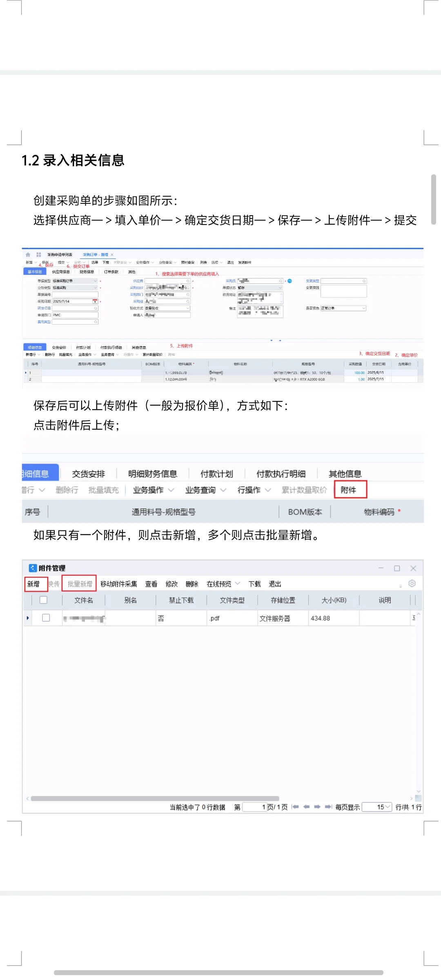The height and width of the screenshot is (980, 441).
Task: Switch to the large 交货安排 tab
Action: pyautogui.click(x=89, y=474)
